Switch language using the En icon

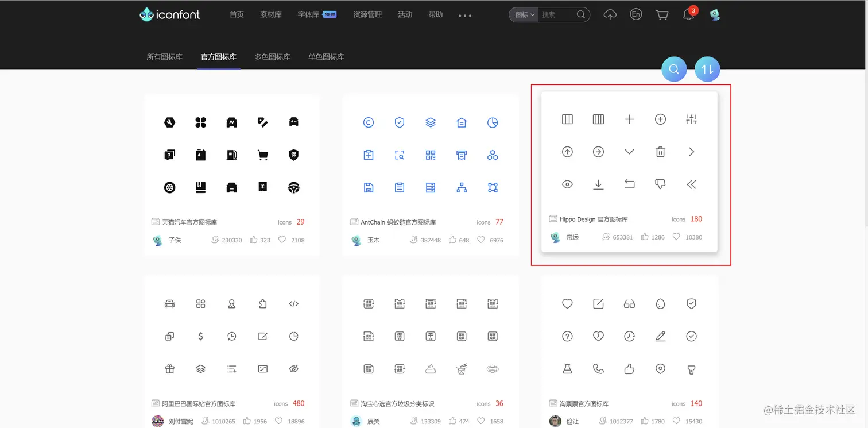[x=635, y=14]
